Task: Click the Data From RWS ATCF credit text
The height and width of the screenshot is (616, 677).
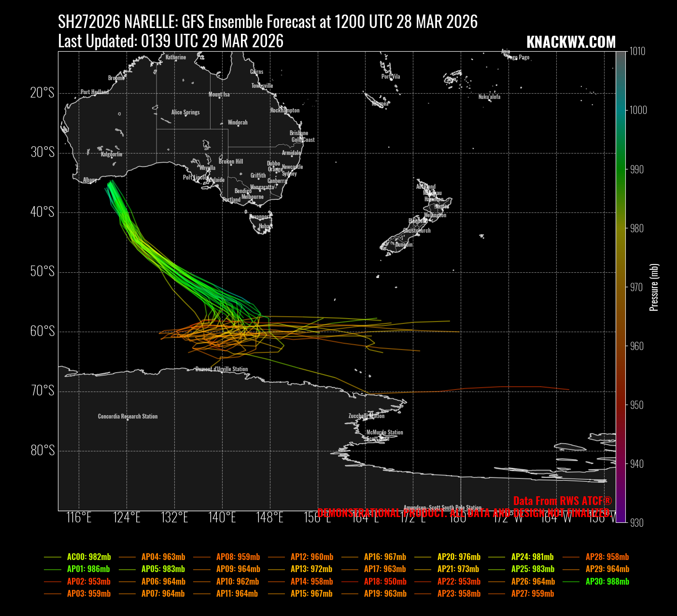Action: click(x=562, y=501)
